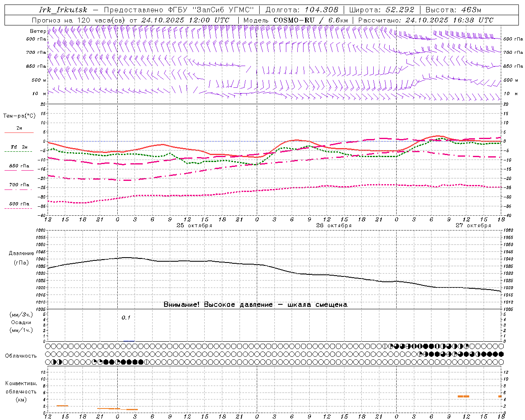
Task: Click the 27 октября date label
Action: point(473,226)
